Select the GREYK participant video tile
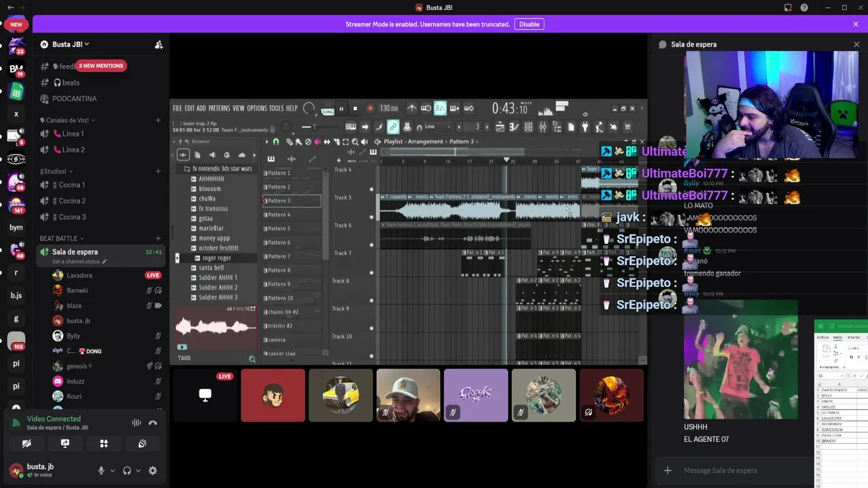 (476, 395)
